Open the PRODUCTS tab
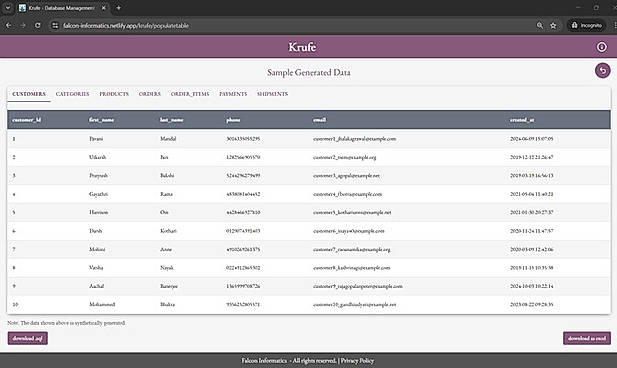The height and width of the screenshot is (368, 617). click(x=114, y=94)
